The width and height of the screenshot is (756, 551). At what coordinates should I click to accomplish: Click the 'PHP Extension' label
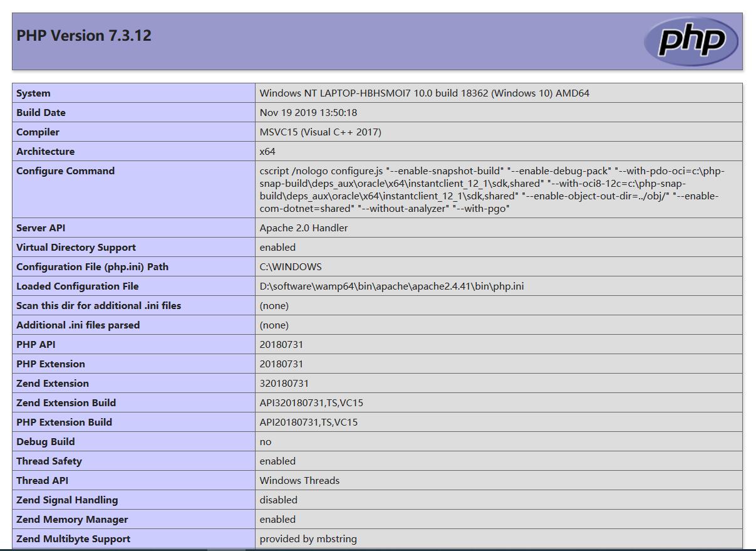[51, 364]
